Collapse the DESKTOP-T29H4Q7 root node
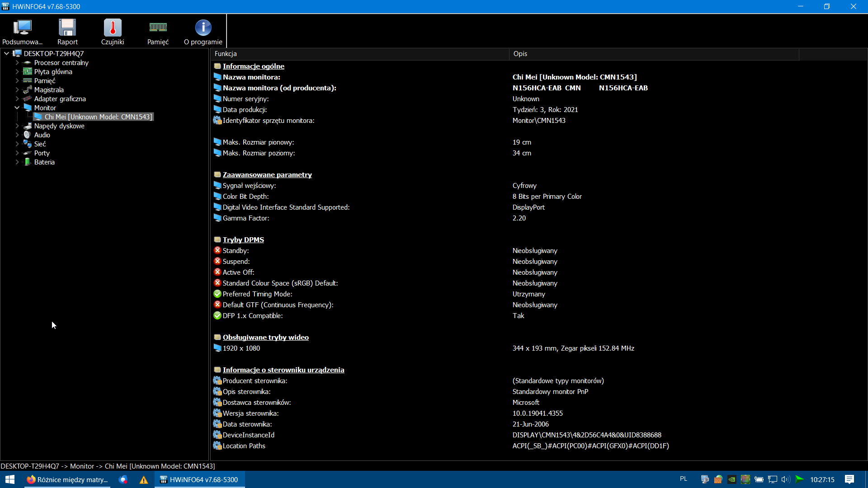 [6, 53]
